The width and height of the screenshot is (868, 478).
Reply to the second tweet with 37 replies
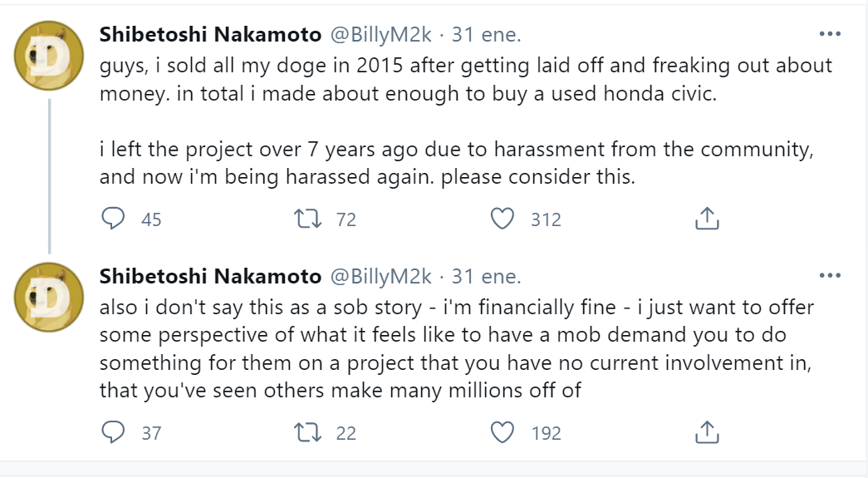112,432
